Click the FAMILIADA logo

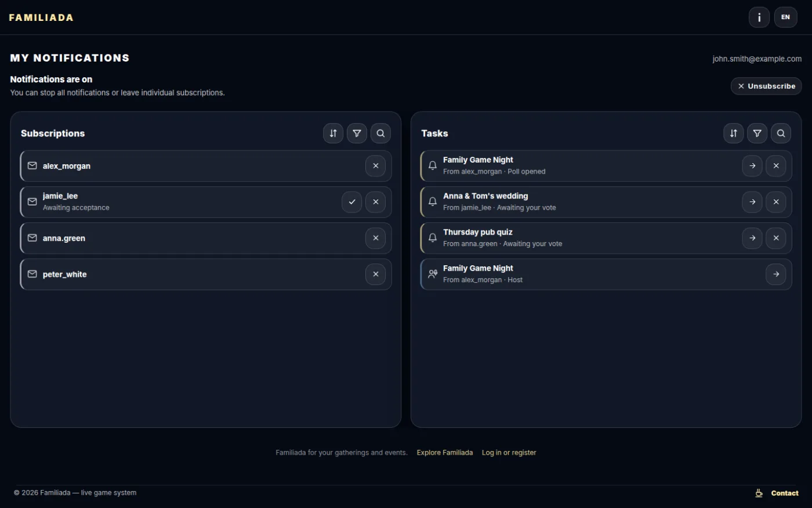pos(41,17)
